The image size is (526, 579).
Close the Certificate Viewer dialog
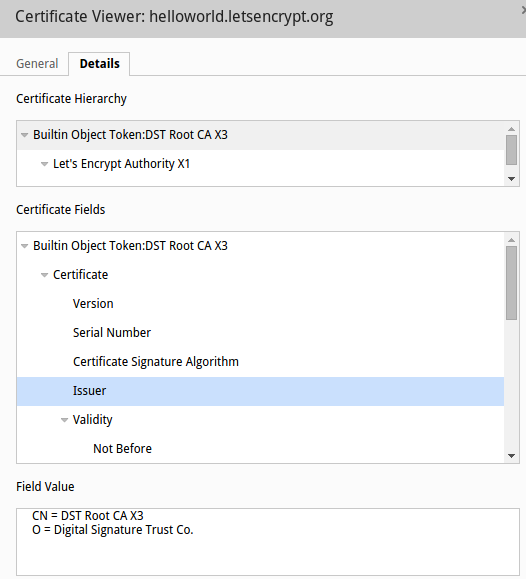tap(523, 11)
